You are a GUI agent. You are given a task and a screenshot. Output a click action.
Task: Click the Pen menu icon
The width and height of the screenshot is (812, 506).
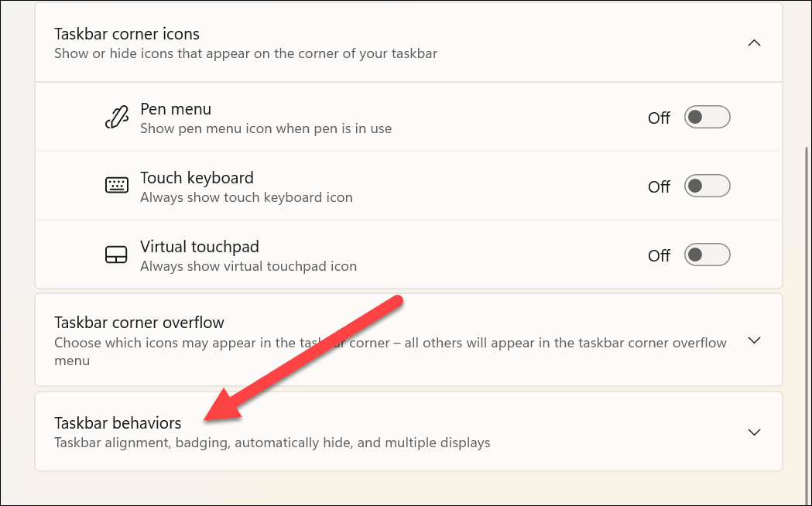116,117
